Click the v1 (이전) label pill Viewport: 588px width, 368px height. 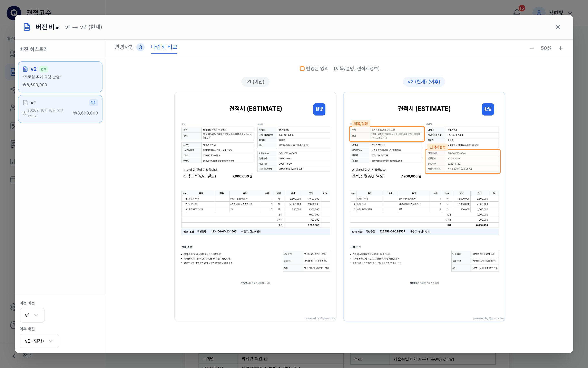click(x=255, y=82)
